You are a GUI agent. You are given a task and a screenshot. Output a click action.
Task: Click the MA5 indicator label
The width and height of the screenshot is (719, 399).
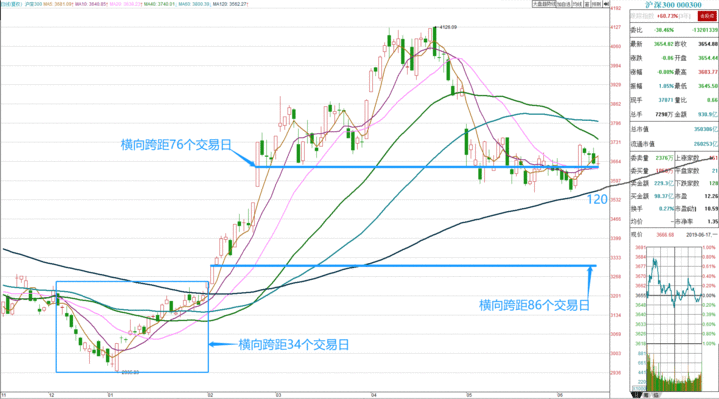point(58,4)
